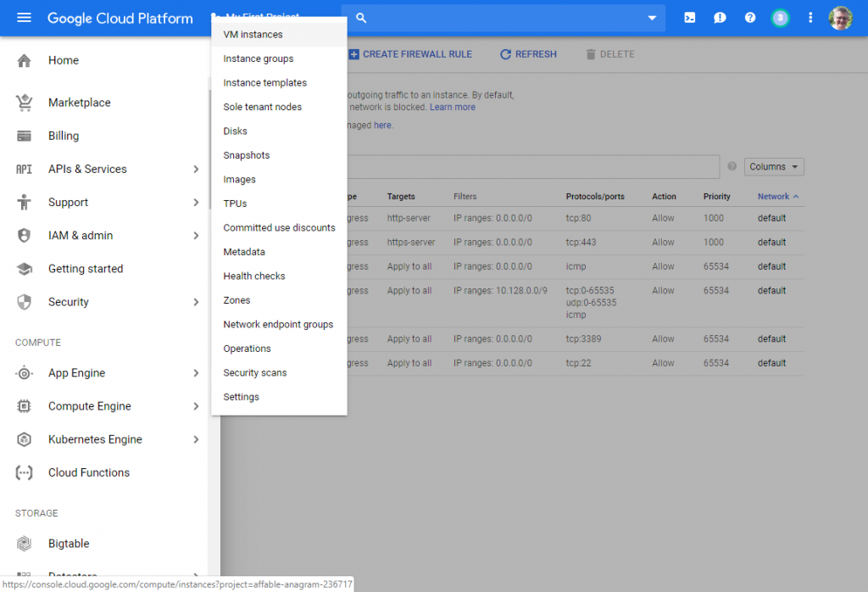The image size is (868, 592).
Task: Open the help question mark icon
Action: pos(750,18)
